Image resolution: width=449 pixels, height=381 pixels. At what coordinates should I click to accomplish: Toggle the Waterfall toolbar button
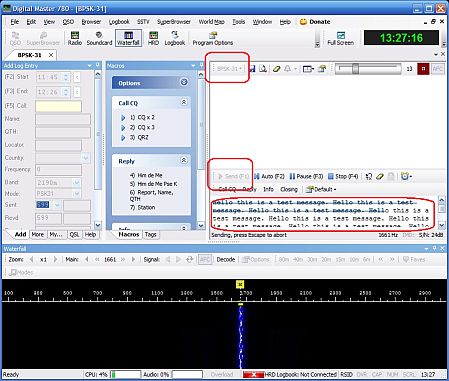[128, 38]
